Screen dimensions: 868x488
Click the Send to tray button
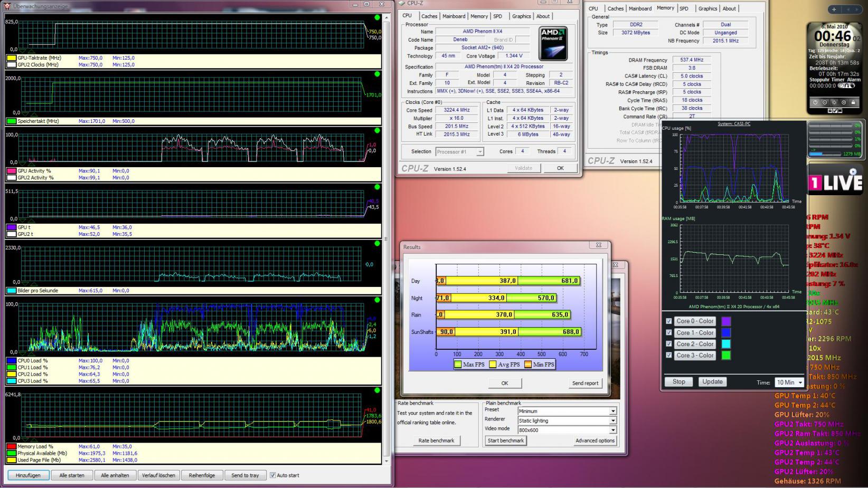(246, 475)
